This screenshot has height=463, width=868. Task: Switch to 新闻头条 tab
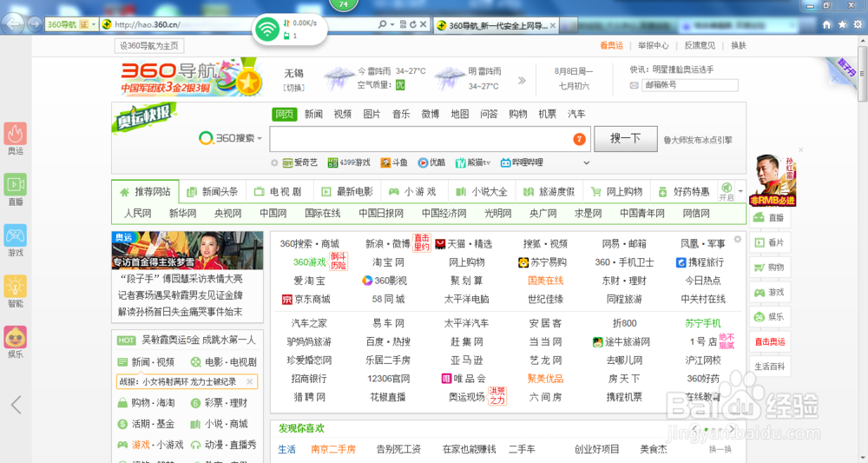click(x=214, y=192)
